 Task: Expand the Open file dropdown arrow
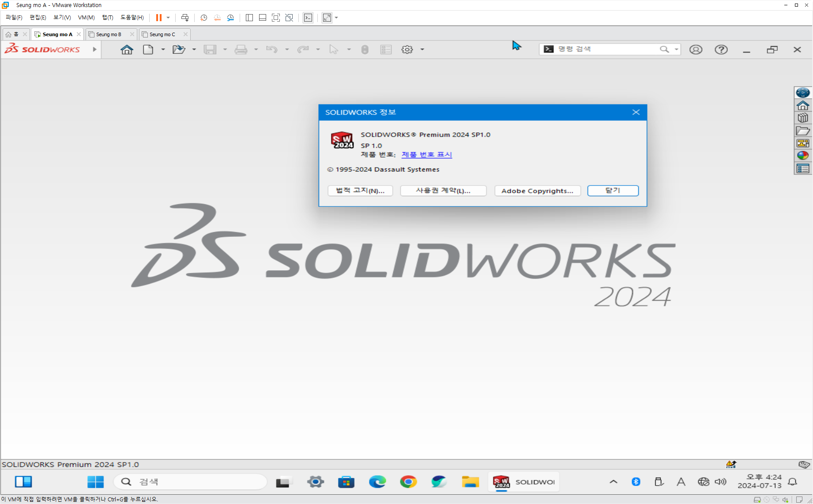(194, 49)
